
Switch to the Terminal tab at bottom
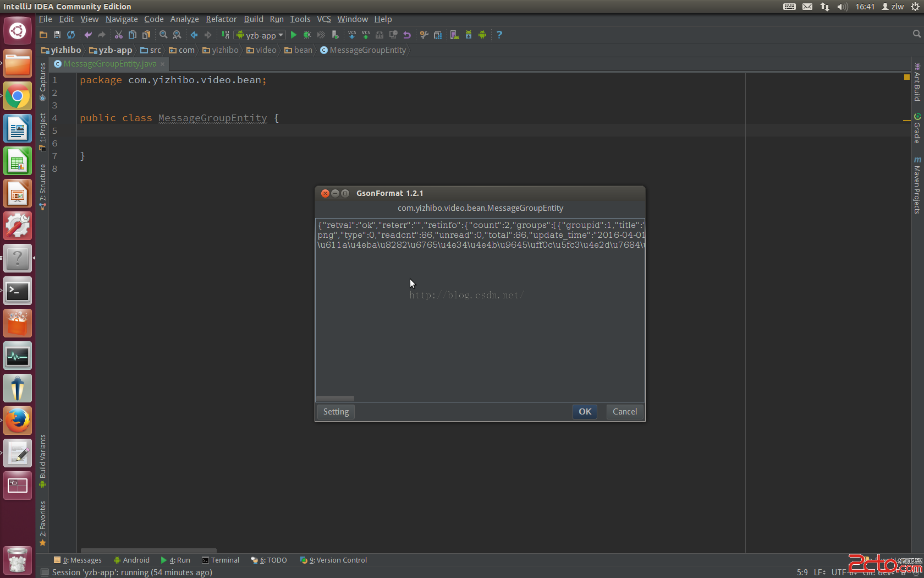click(221, 560)
